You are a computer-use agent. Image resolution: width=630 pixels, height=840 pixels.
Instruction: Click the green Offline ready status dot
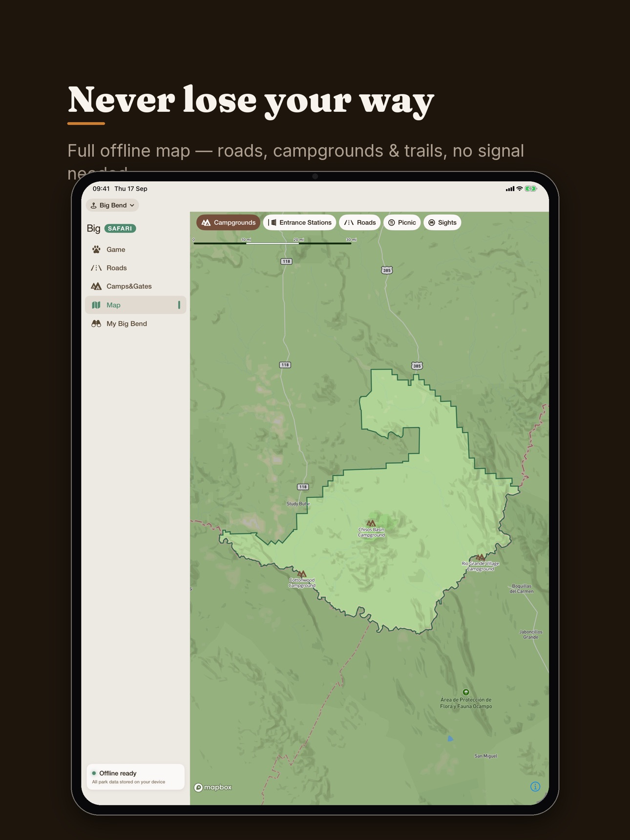94,773
